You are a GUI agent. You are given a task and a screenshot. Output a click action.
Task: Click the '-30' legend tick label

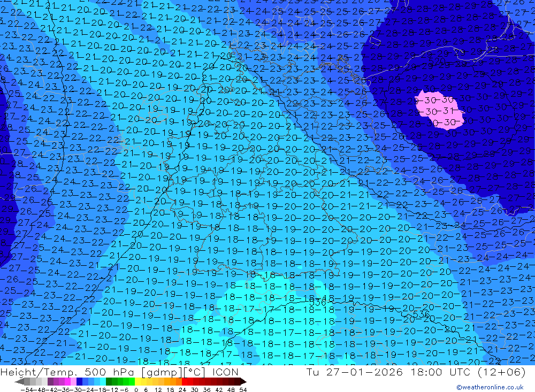[x=77, y=390]
